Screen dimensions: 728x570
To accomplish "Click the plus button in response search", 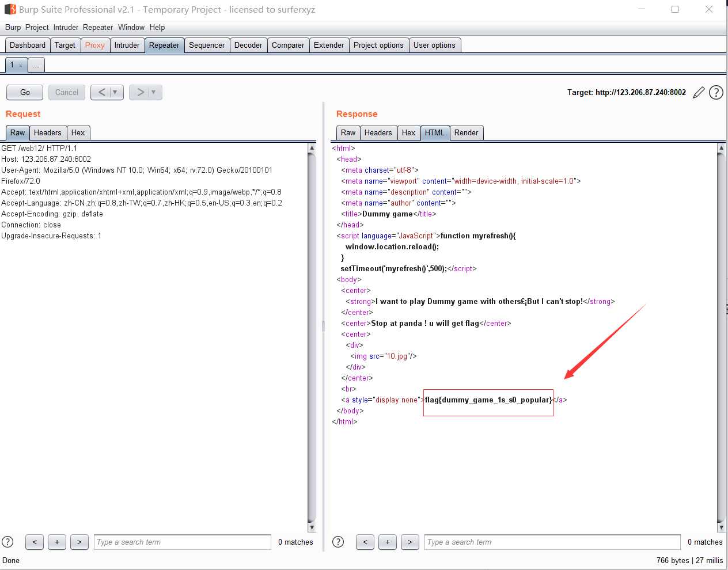I will [x=388, y=542].
